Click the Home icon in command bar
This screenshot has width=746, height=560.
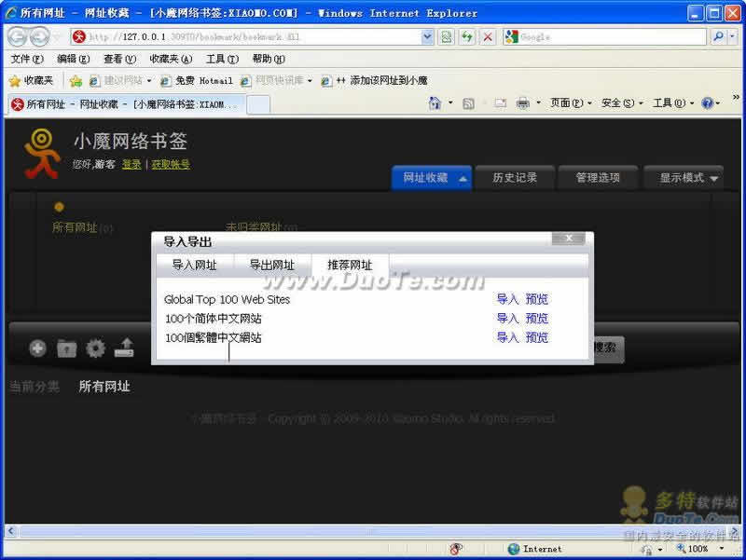434,103
